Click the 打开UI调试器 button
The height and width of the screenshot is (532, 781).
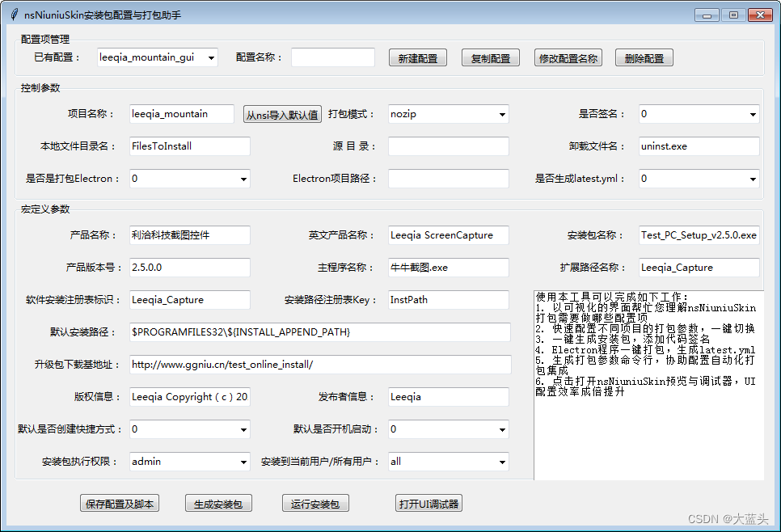[x=428, y=503]
